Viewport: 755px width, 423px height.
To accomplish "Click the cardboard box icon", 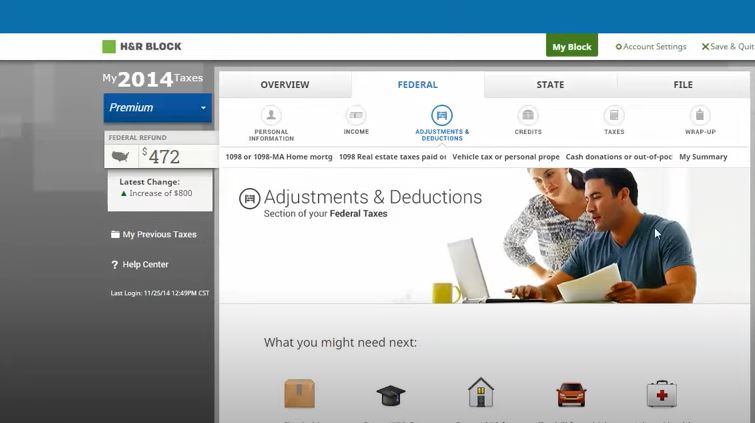I will (x=299, y=394).
